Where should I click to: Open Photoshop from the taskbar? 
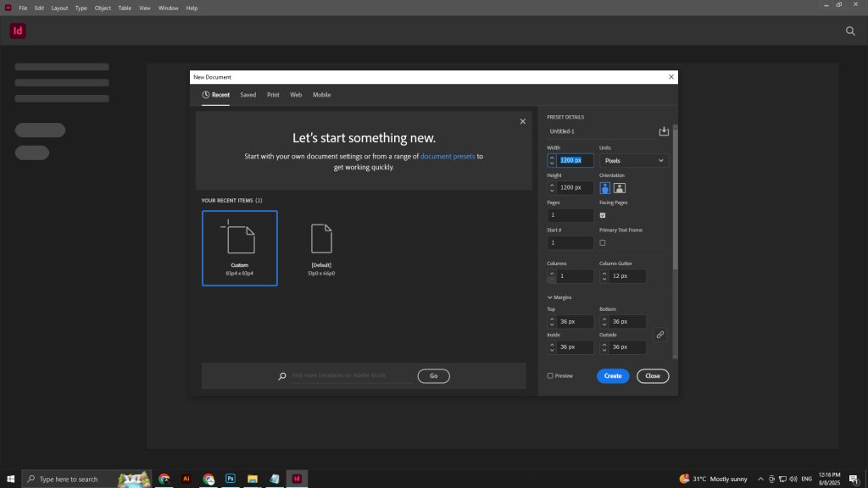tap(231, 479)
